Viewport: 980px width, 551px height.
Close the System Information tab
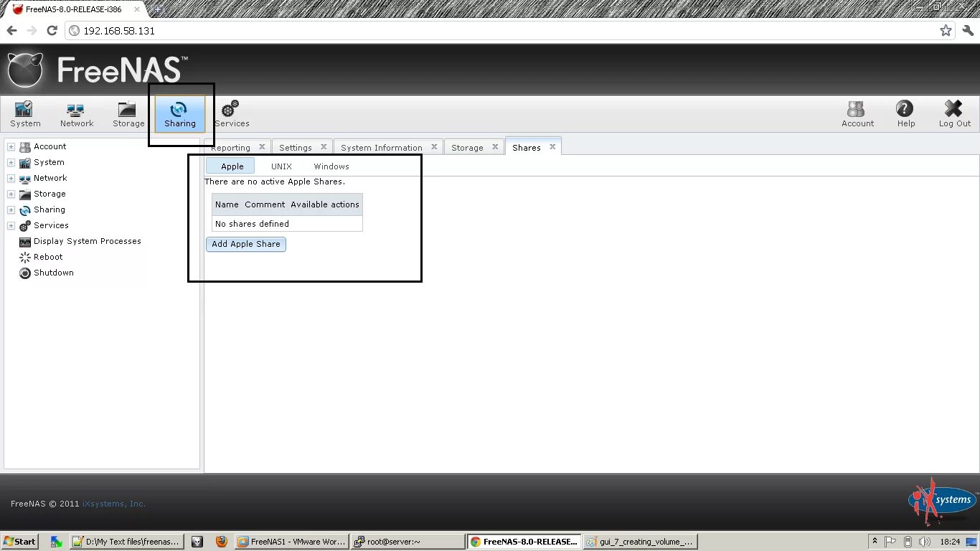click(434, 146)
